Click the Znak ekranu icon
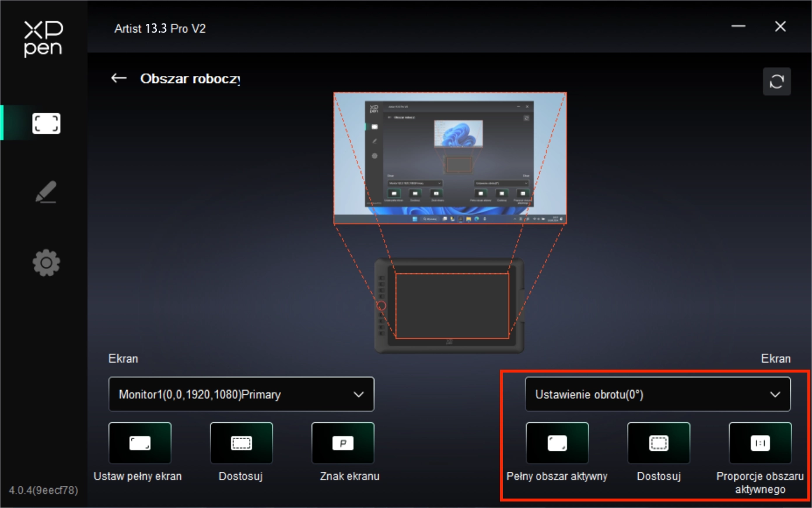812x508 pixels. (342, 443)
